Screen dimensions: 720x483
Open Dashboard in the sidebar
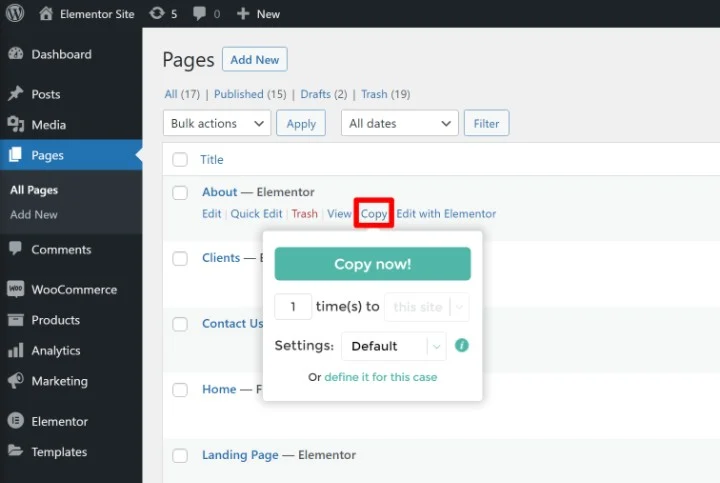(x=62, y=54)
